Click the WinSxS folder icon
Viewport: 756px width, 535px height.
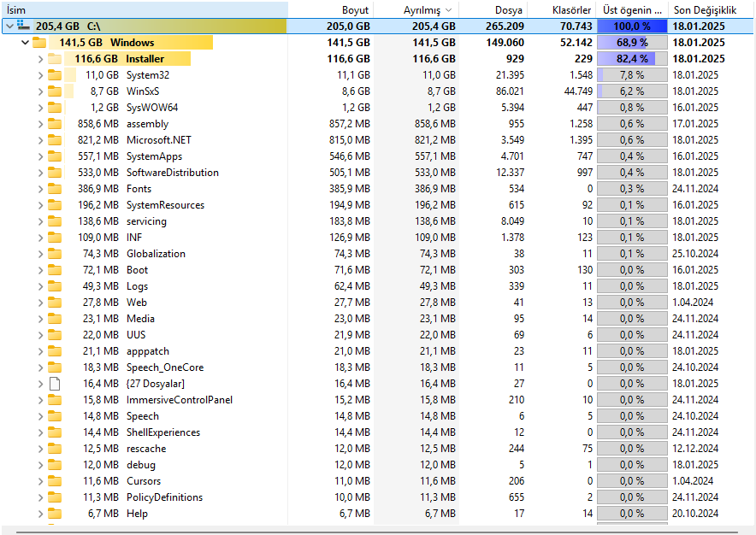55,91
